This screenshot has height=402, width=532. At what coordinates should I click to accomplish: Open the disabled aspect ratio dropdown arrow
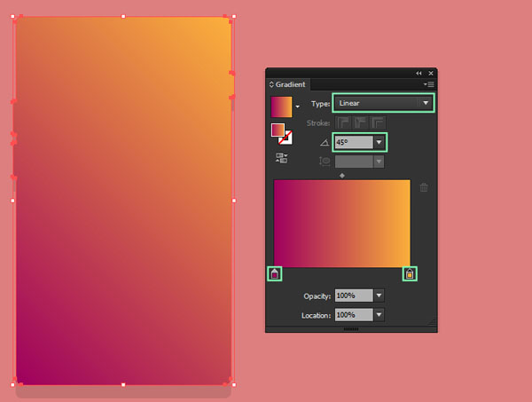coord(379,162)
